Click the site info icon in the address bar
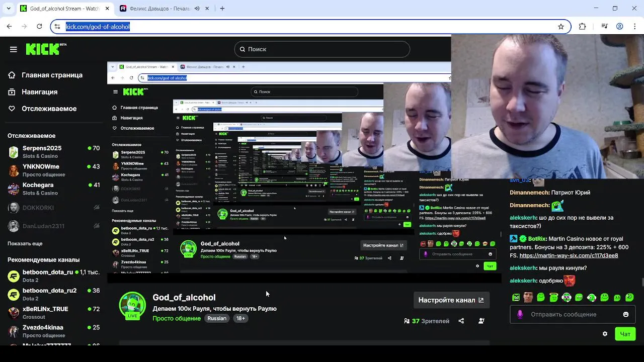The image size is (644, 362). tap(58, 27)
